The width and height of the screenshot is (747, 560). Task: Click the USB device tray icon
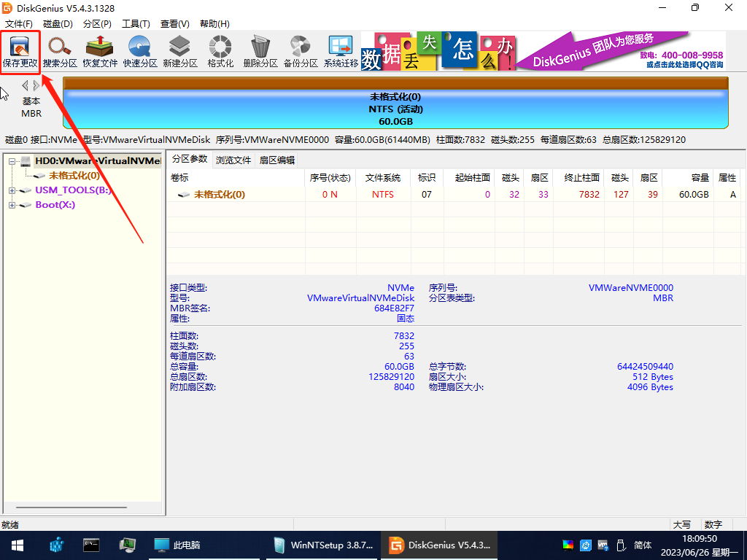(620, 545)
